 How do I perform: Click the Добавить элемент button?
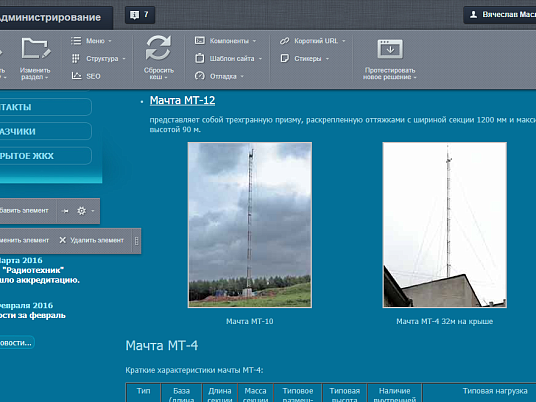tap(25, 211)
